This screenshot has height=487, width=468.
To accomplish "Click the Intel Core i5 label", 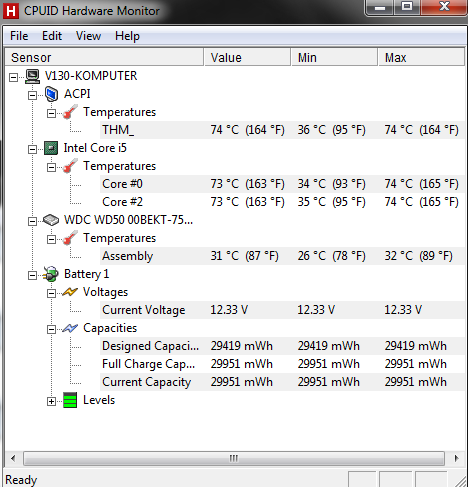I will [x=95, y=148].
